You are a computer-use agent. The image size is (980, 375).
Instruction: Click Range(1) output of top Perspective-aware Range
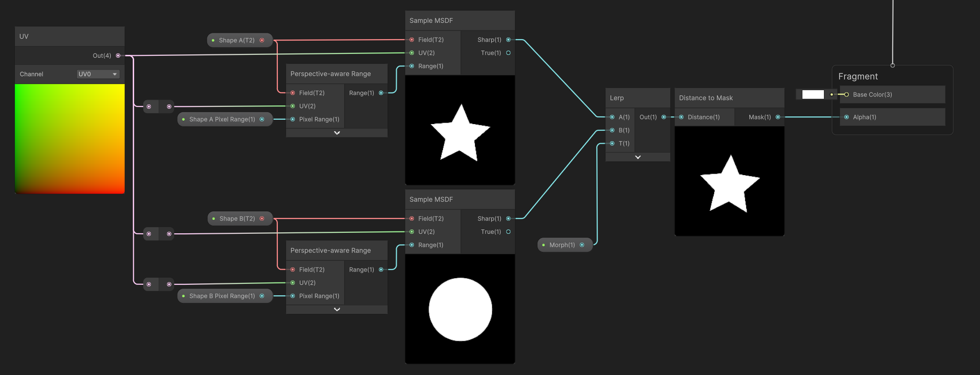click(x=381, y=93)
